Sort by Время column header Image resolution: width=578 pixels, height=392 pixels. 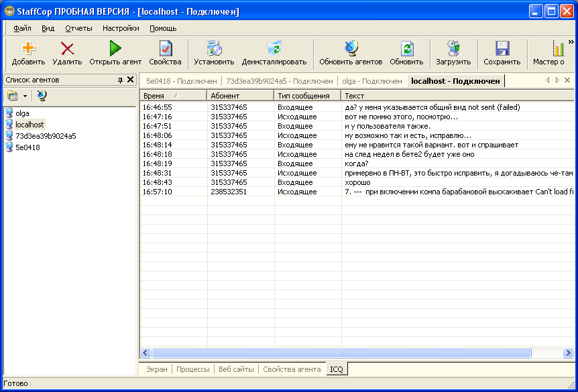173,96
